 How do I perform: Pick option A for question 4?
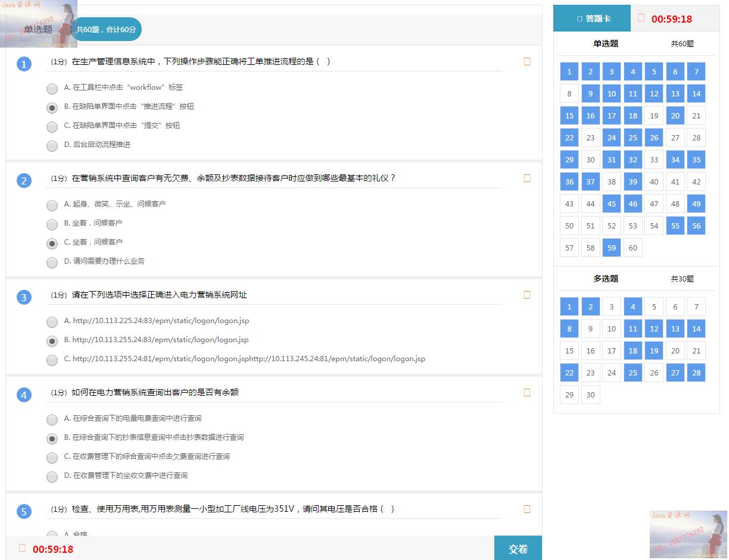tap(52, 420)
